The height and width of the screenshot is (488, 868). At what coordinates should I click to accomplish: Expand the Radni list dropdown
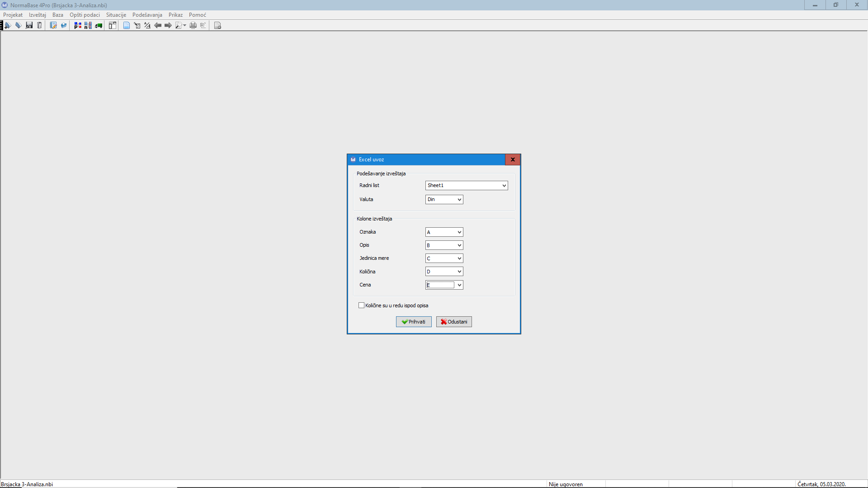pyautogui.click(x=504, y=186)
